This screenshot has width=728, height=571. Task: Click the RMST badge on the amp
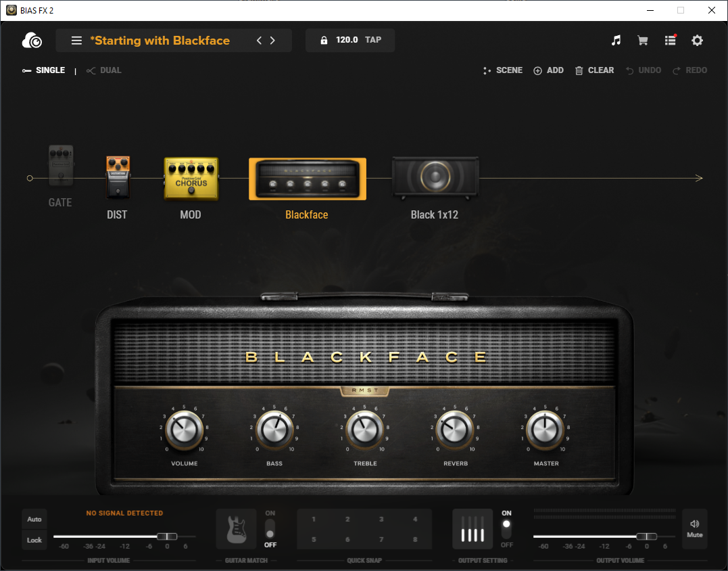tap(365, 391)
